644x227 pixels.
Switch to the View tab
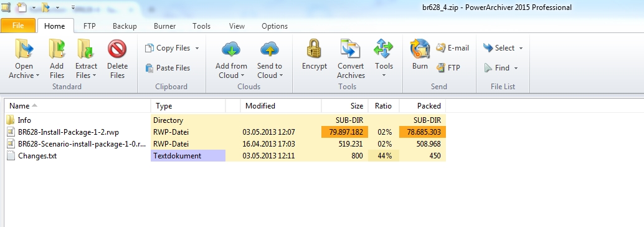coord(237,26)
